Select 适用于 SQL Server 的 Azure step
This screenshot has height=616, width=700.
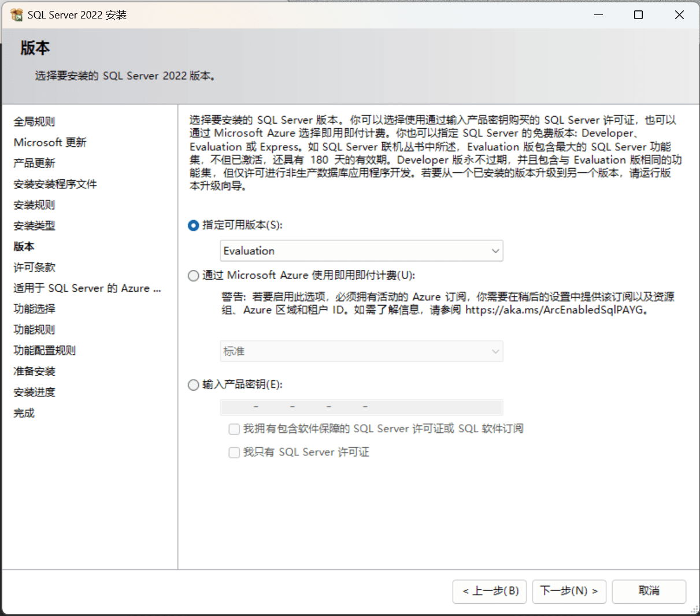[x=87, y=288]
